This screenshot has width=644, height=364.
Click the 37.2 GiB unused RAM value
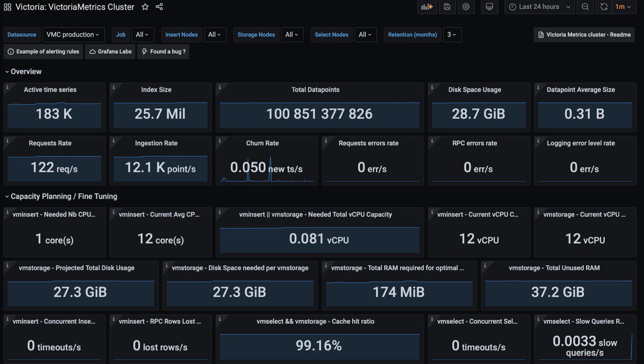558,292
